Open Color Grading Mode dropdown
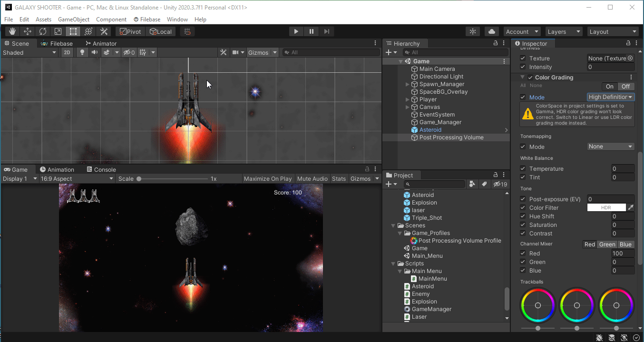The width and height of the screenshot is (644, 342). pyautogui.click(x=611, y=97)
